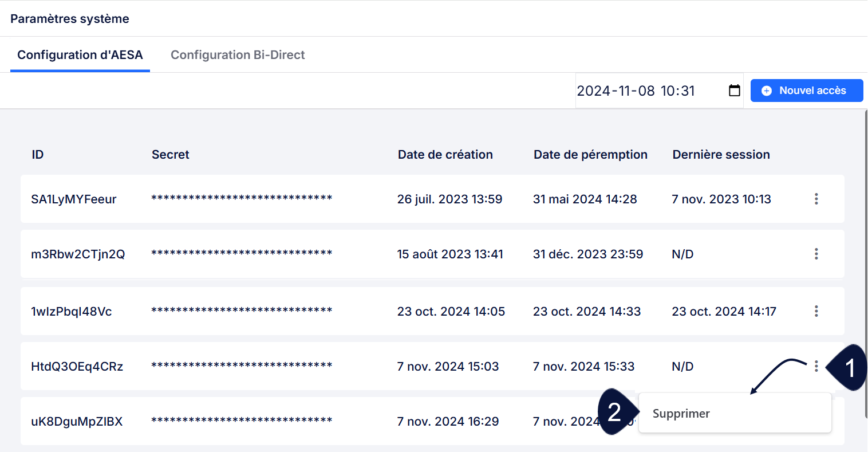Screen dimensions: 868x452
Task: Open the options menu for 1wIzPbqI48Vc row
Action: (x=816, y=311)
